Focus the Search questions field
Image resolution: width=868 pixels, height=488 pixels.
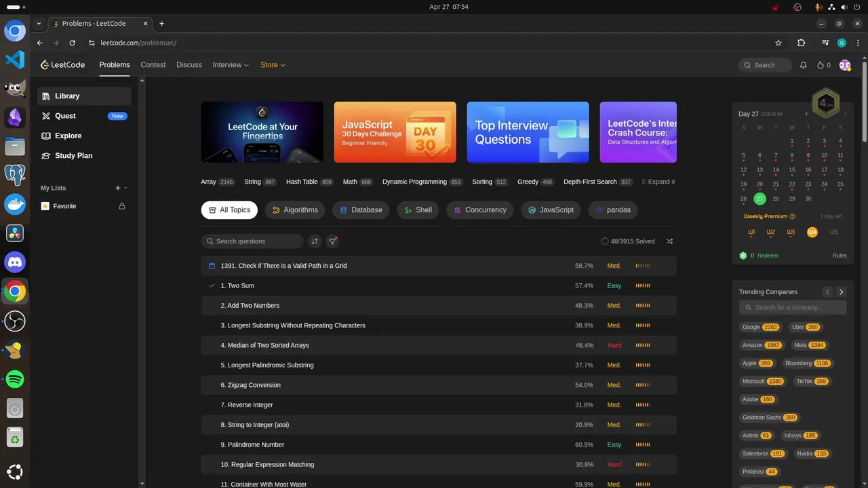coord(252,241)
